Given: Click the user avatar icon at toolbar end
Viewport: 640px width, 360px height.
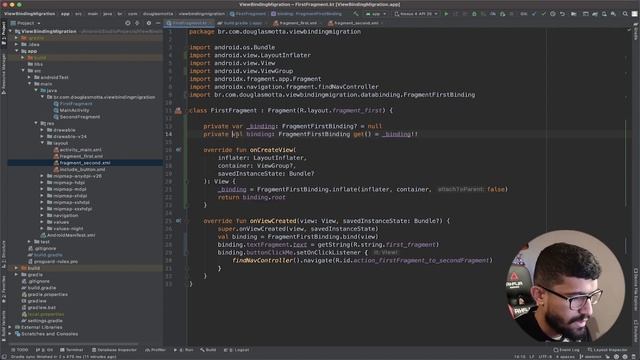Looking at the screenshot, I should click(x=634, y=14).
